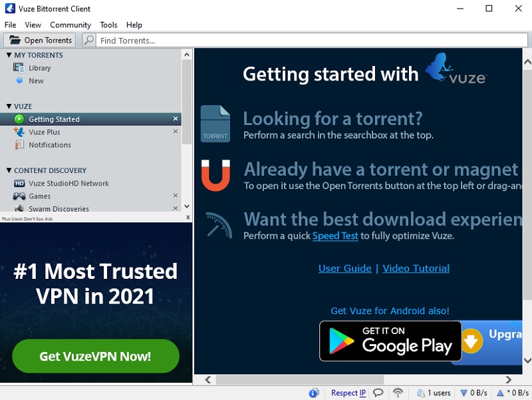Collapse the VUZE sidebar section
The height and width of the screenshot is (400, 532).
point(9,106)
